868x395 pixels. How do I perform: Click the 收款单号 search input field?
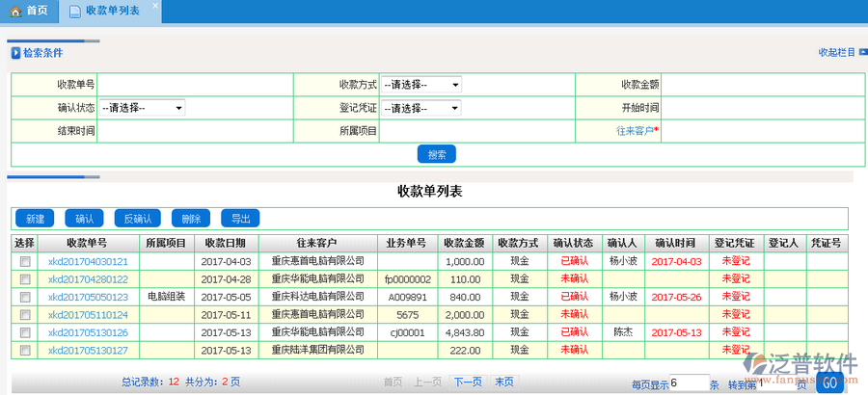click(195, 85)
